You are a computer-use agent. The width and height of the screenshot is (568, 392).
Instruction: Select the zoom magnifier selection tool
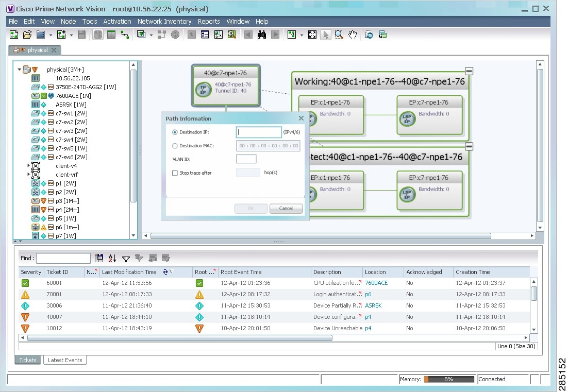[339, 35]
